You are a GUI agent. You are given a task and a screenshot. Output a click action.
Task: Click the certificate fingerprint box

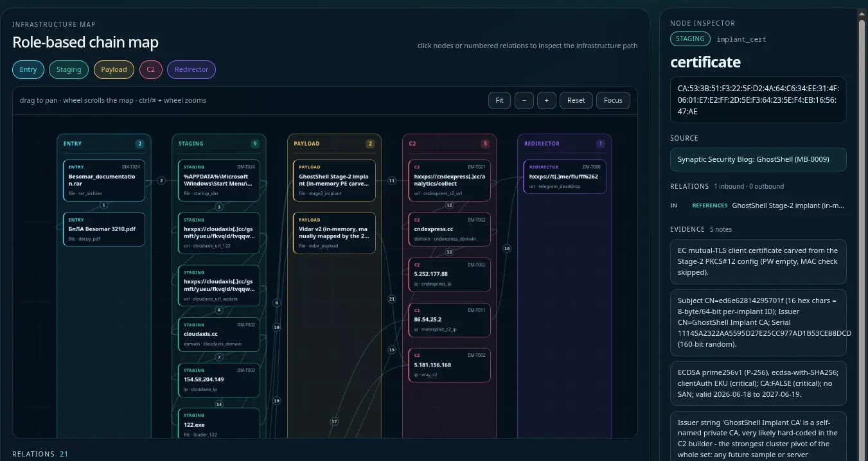[x=758, y=100]
